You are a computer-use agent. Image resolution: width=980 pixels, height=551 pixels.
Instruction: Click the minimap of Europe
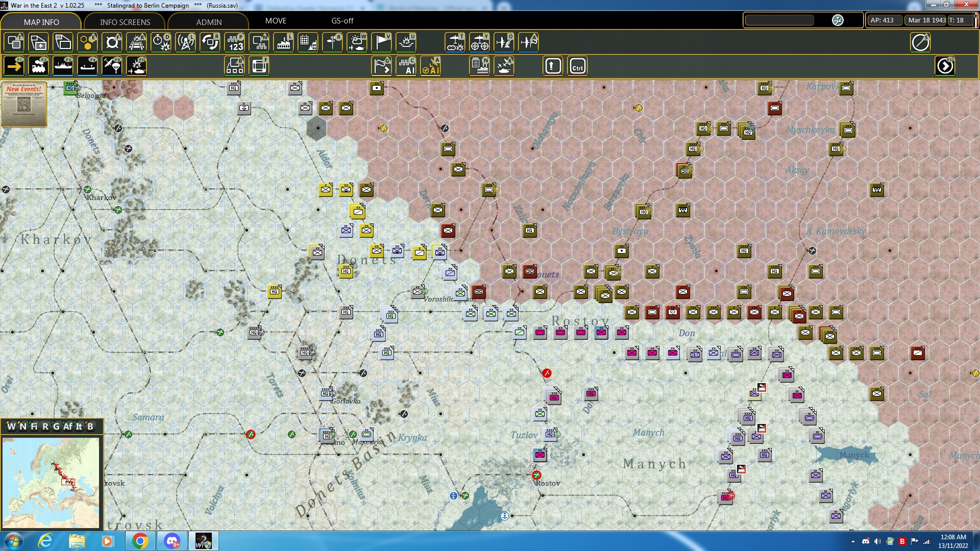coord(51,482)
